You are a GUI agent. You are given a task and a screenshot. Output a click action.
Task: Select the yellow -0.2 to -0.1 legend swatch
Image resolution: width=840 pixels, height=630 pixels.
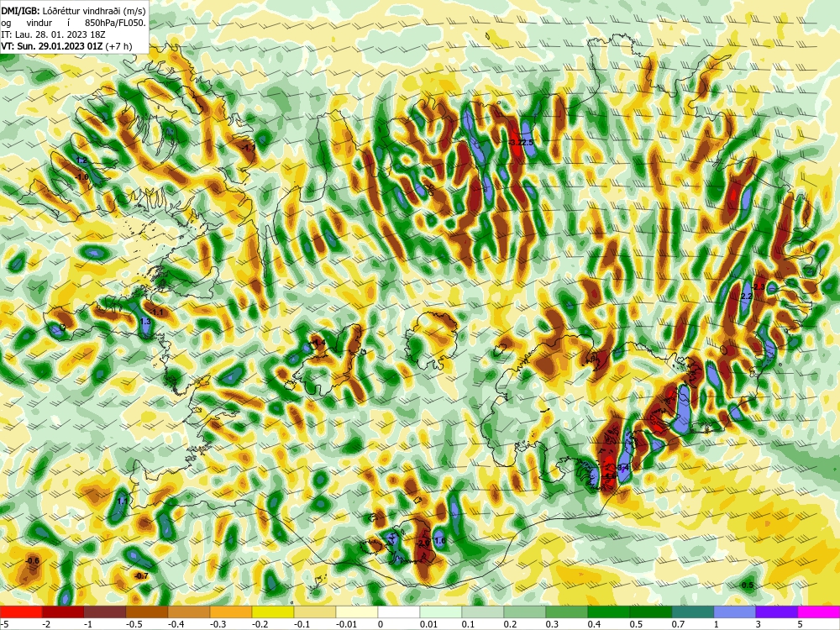[x=273, y=612]
